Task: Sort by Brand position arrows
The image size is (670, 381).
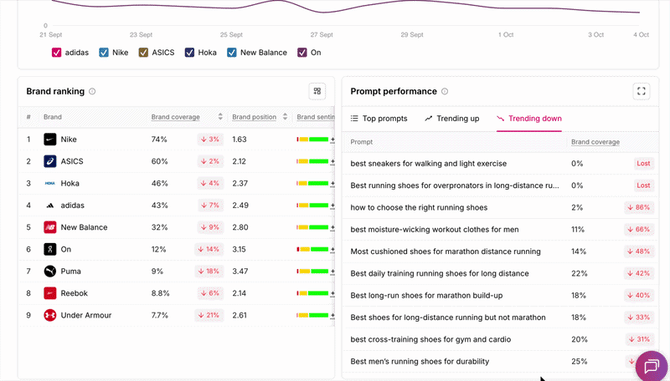Action: pyautogui.click(x=285, y=117)
